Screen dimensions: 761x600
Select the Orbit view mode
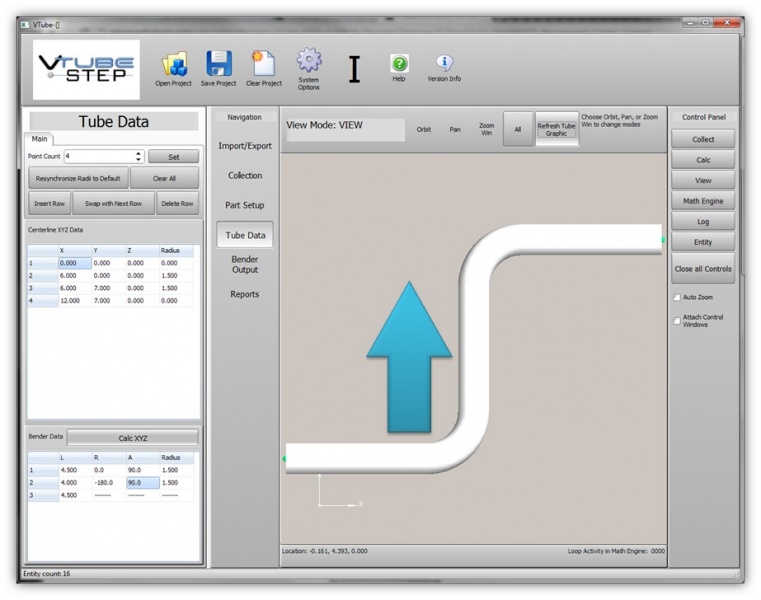pyautogui.click(x=424, y=129)
